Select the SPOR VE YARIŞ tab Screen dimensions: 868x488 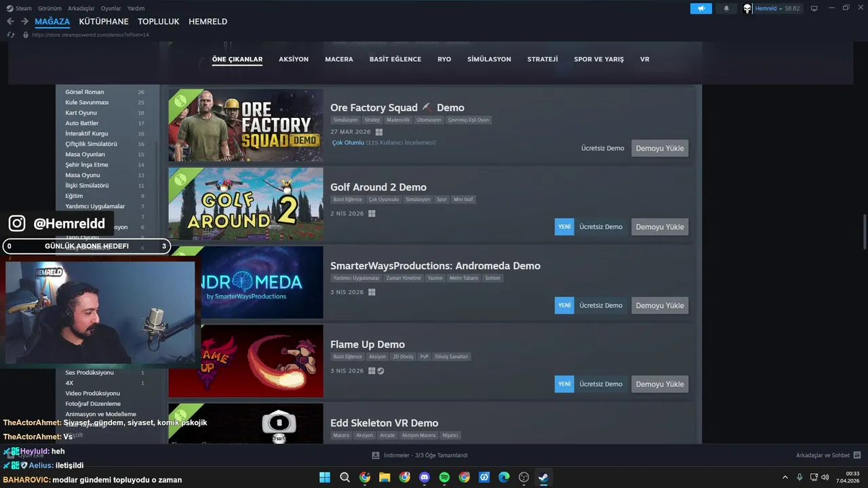click(599, 60)
